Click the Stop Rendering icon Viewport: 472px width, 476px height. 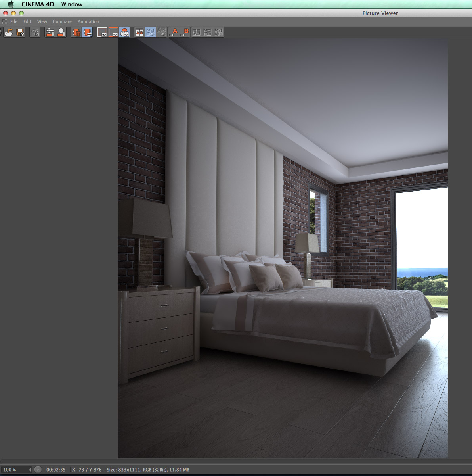point(35,33)
